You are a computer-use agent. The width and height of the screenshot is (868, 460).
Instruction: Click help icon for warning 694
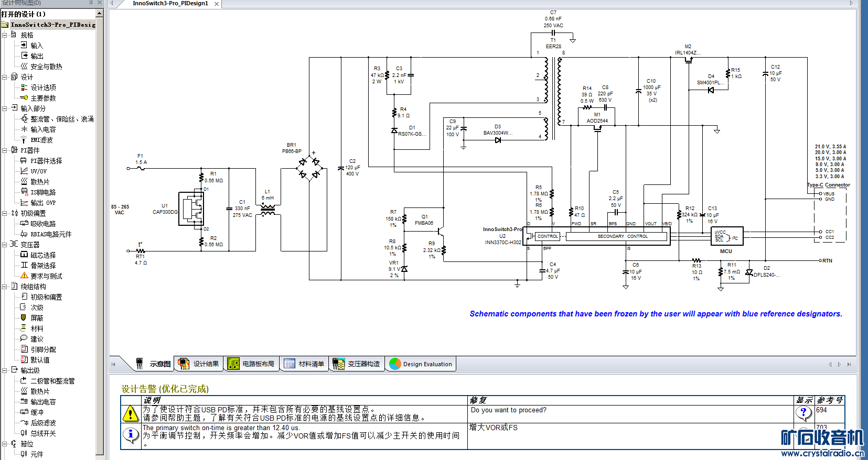(x=803, y=413)
